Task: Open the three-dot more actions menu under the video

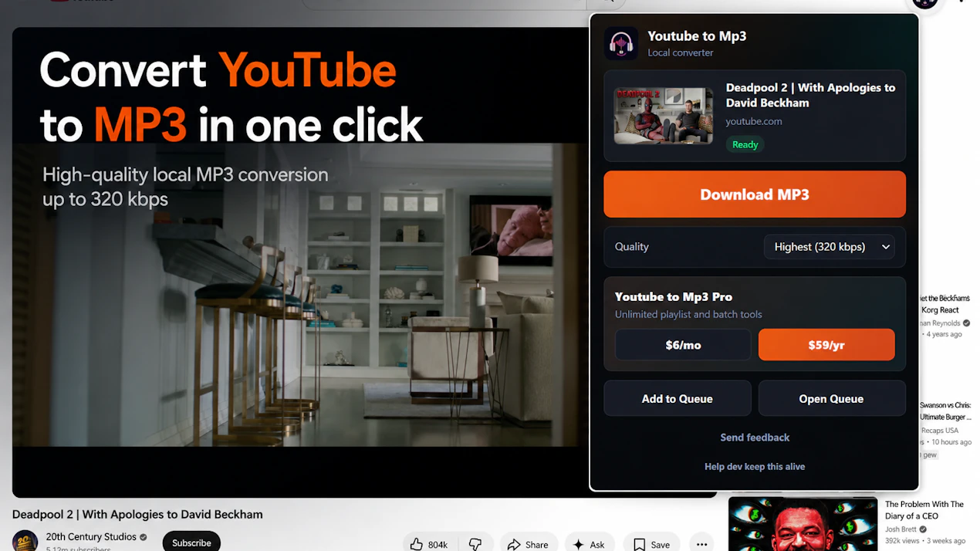Action: [x=701, y=544]
